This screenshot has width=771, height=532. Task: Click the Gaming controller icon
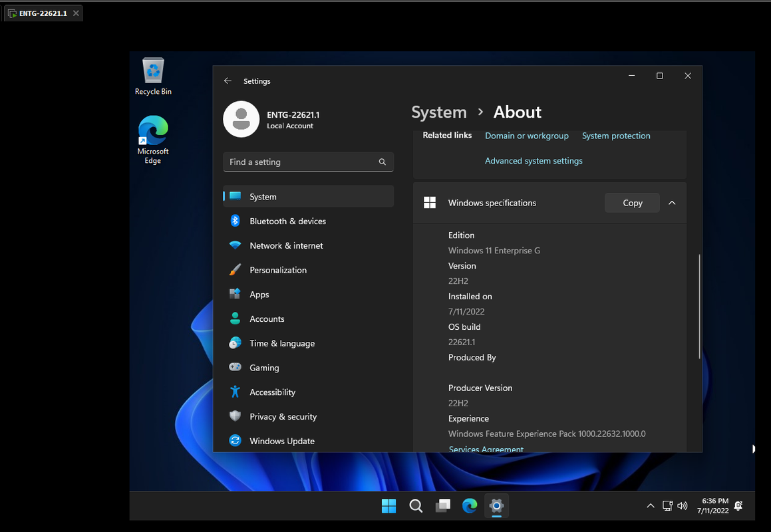click(235, 367)
